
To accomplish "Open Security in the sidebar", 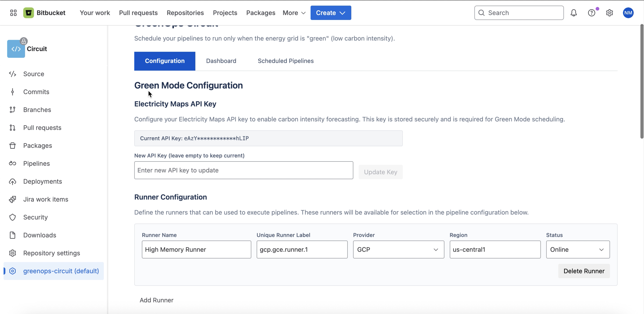I will 36,217.
